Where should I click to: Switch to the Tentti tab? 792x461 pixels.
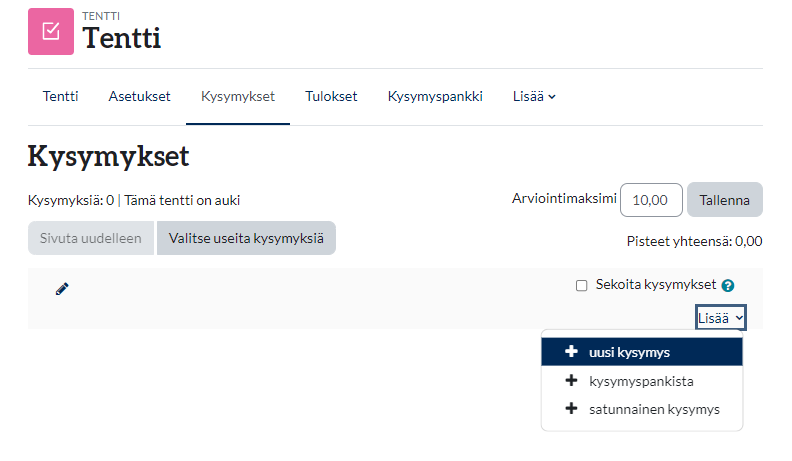(60, 97)
